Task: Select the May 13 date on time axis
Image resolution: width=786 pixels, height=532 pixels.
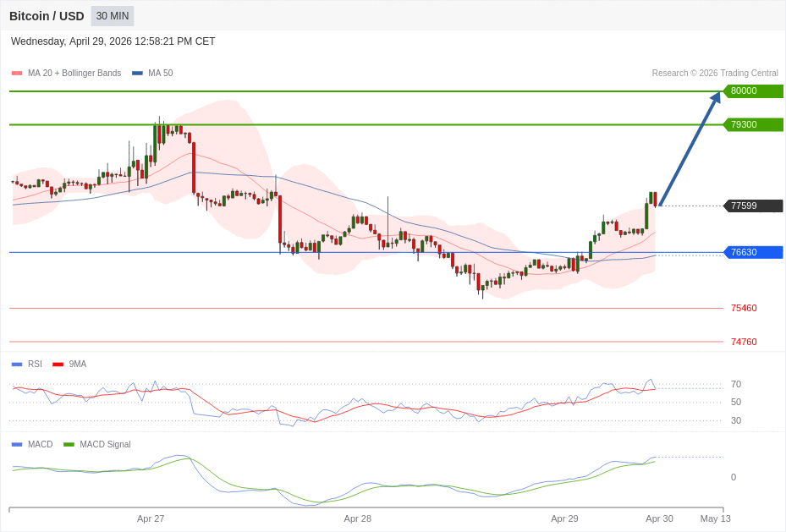Action: click(715, 518)
